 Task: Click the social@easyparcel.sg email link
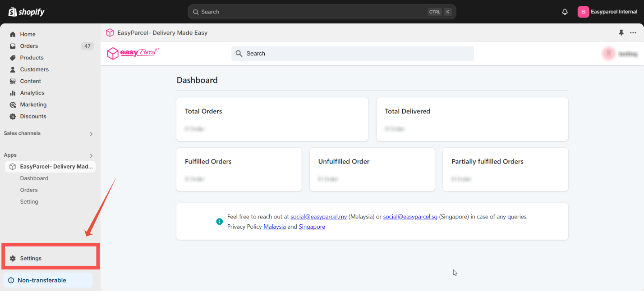(410, 217)
